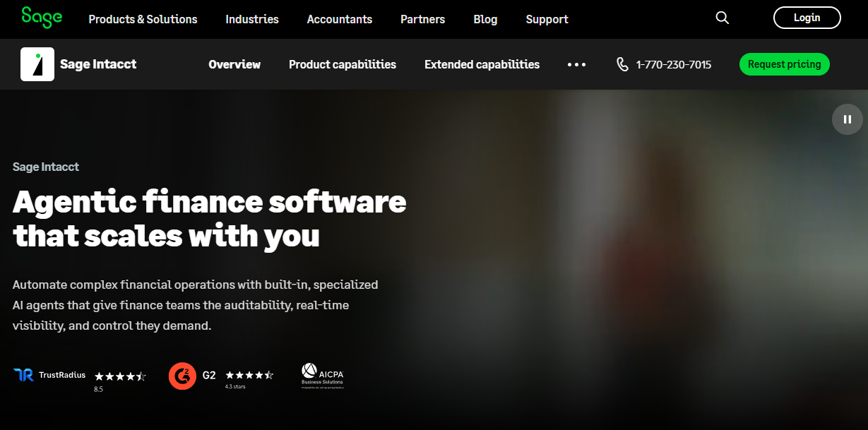Click the Agentic finance software headline
868x430 pixels.
click(x=210, y=218)
